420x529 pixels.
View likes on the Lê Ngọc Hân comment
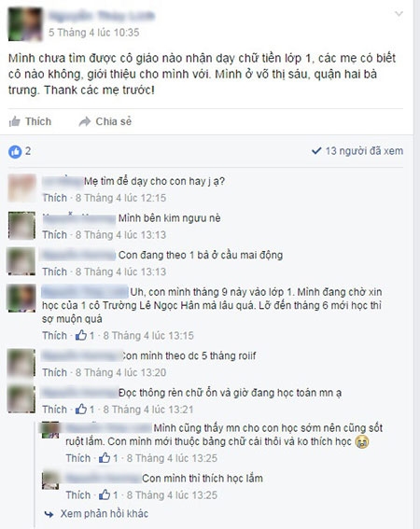(85, 335)
